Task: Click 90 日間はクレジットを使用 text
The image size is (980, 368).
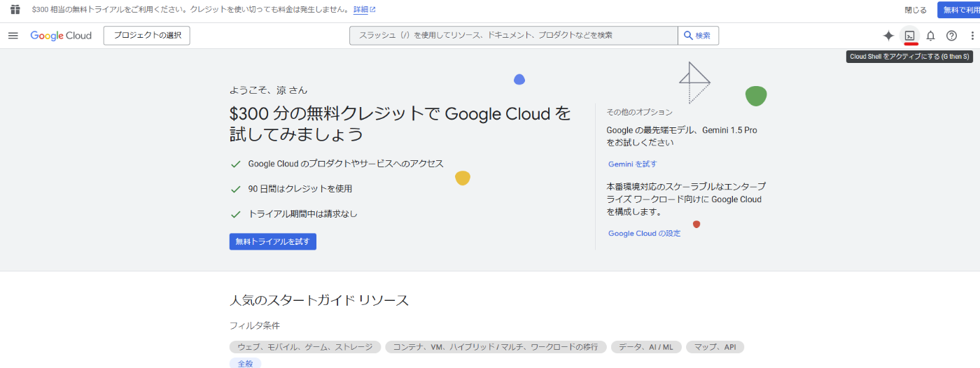Action: (300, 189)
